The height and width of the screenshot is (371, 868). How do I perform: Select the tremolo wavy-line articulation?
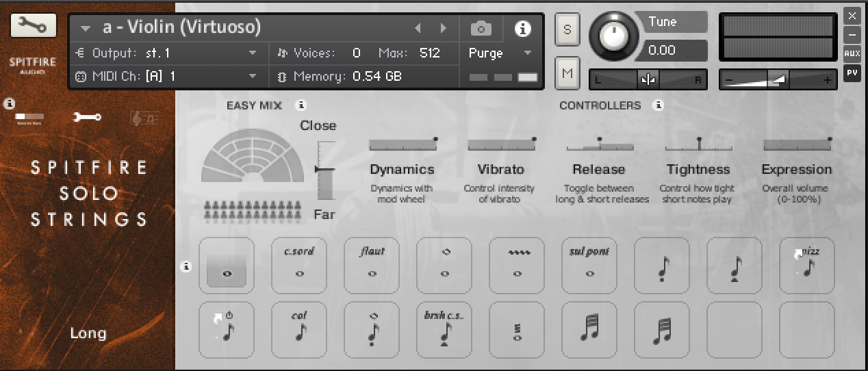(x=517, y=266)
